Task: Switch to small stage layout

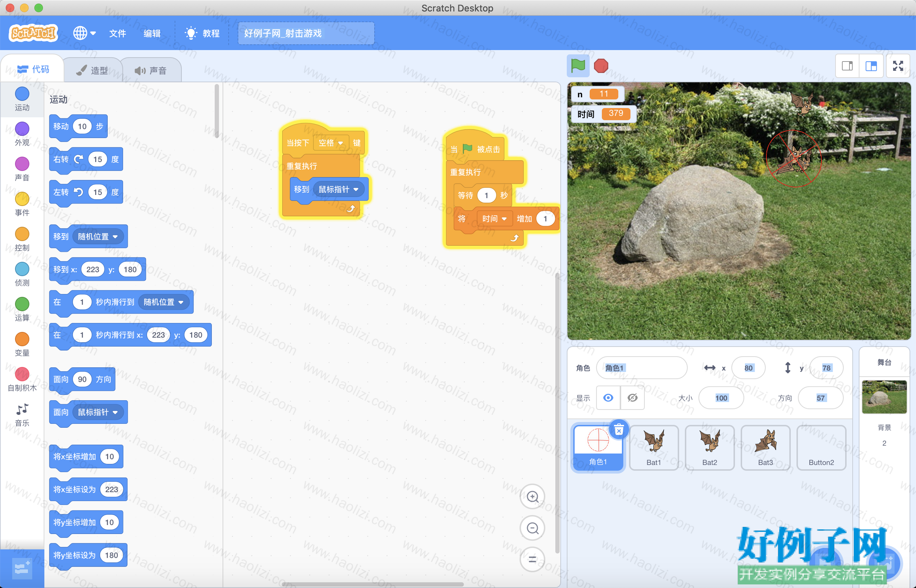Action: point(847,66)
